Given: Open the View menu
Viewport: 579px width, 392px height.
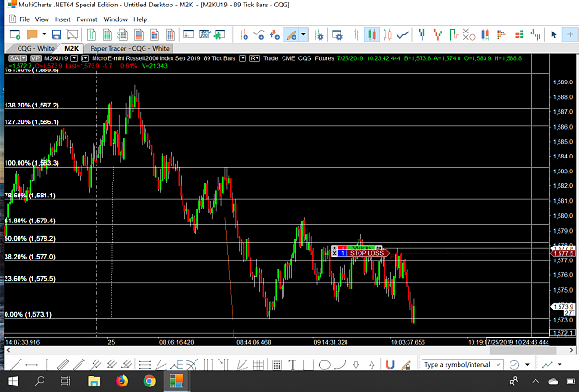Looking at the screenshot, I should coord(42,19).
